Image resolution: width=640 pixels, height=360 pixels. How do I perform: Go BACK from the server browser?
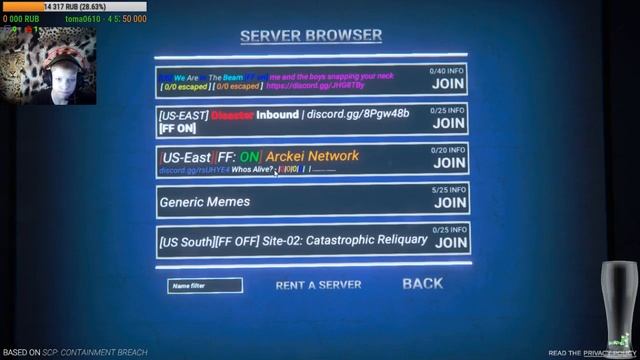(x=422, y=284)
